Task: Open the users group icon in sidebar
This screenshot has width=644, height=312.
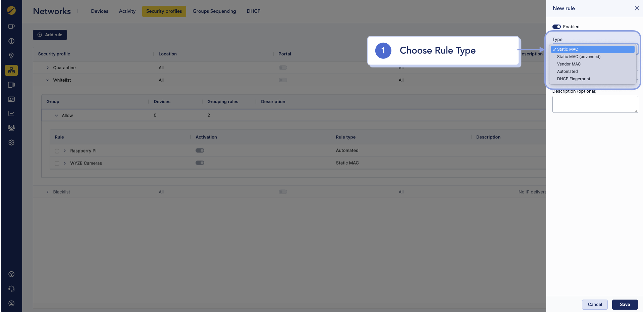Action: pyautogui.click(x=11, y=128)
